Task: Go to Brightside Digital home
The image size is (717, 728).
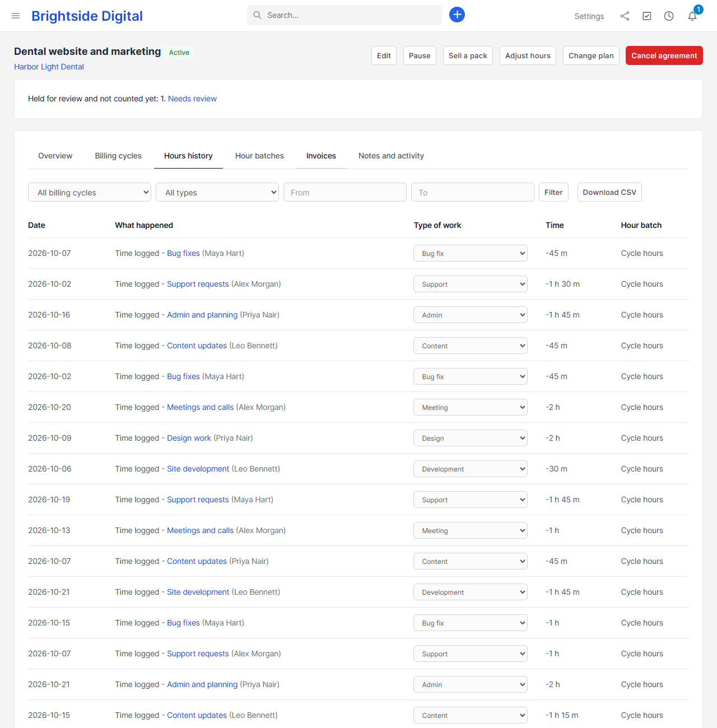Action: [x=87, y=16]
